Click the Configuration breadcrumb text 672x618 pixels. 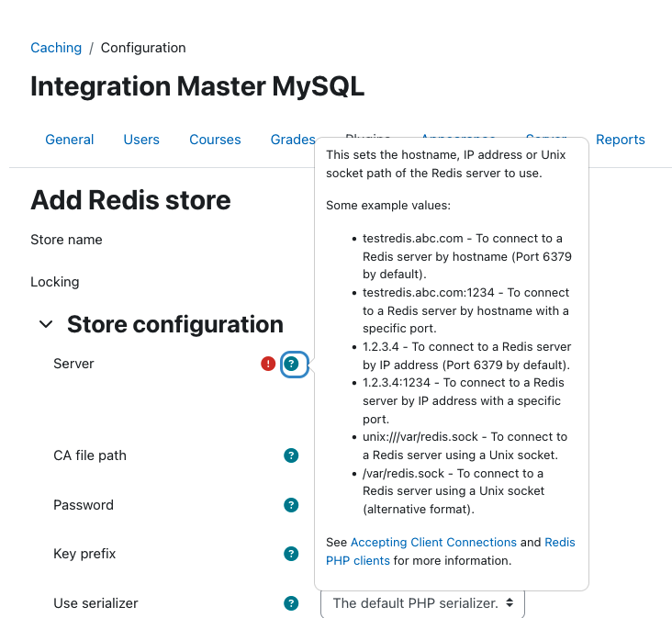click(x=143, y=48)
